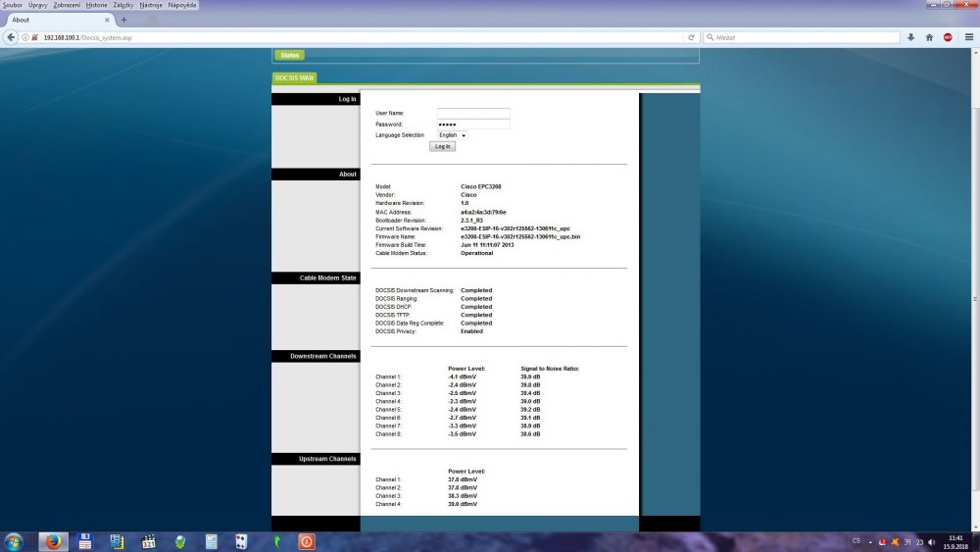
Task: Select the DOCSIS WAN tab
Action: point(294,78)
